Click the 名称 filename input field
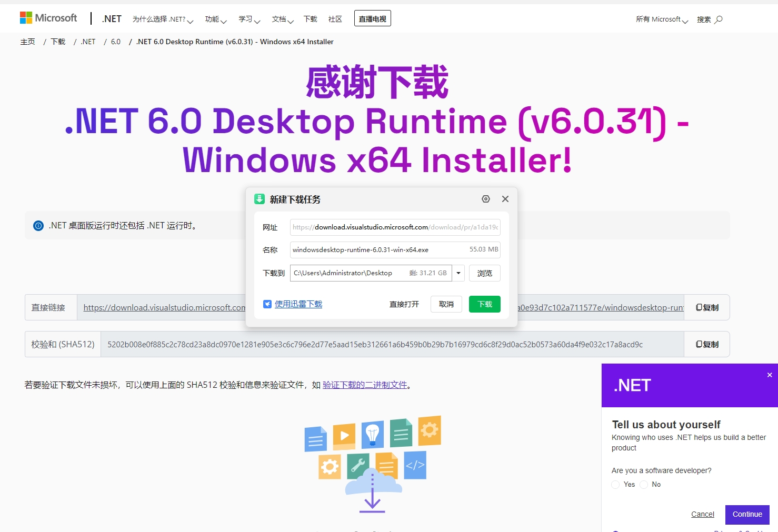778x532 pixels. [395, 250]
